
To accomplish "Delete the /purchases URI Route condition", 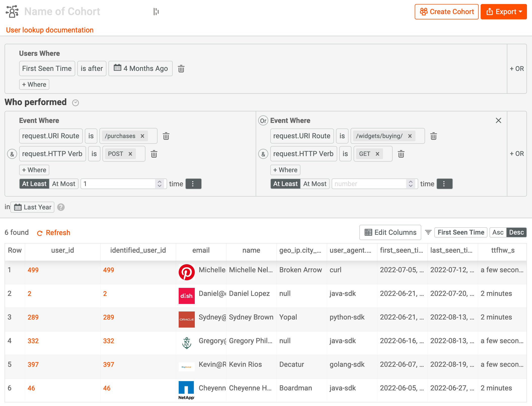I will (166, 136).
